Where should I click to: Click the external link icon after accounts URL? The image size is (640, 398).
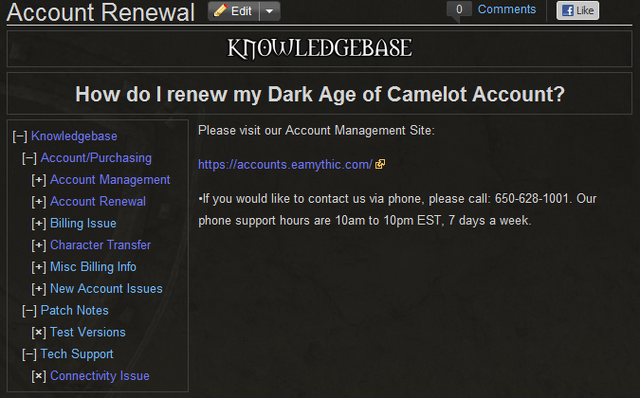380,164
